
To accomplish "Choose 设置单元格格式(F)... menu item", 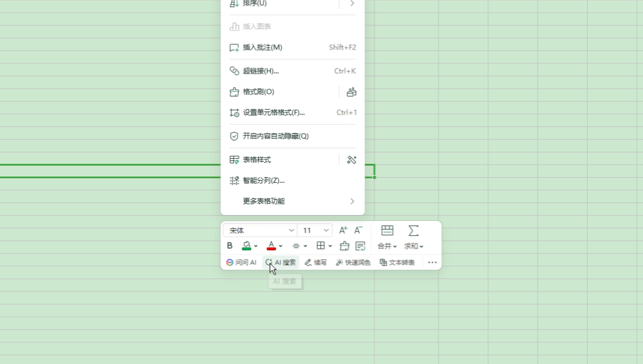I will point(273,113).
